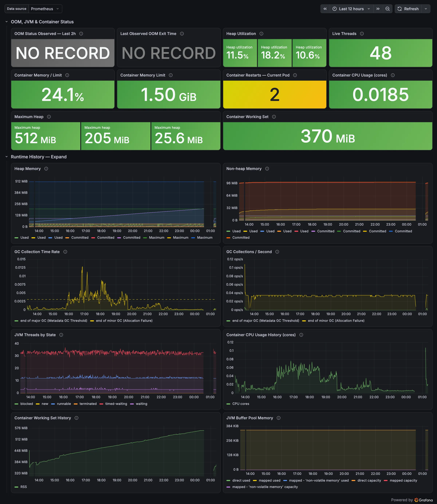Click the info icon beside OOM Status Observed
437x504 pixels.
[81, 34]
